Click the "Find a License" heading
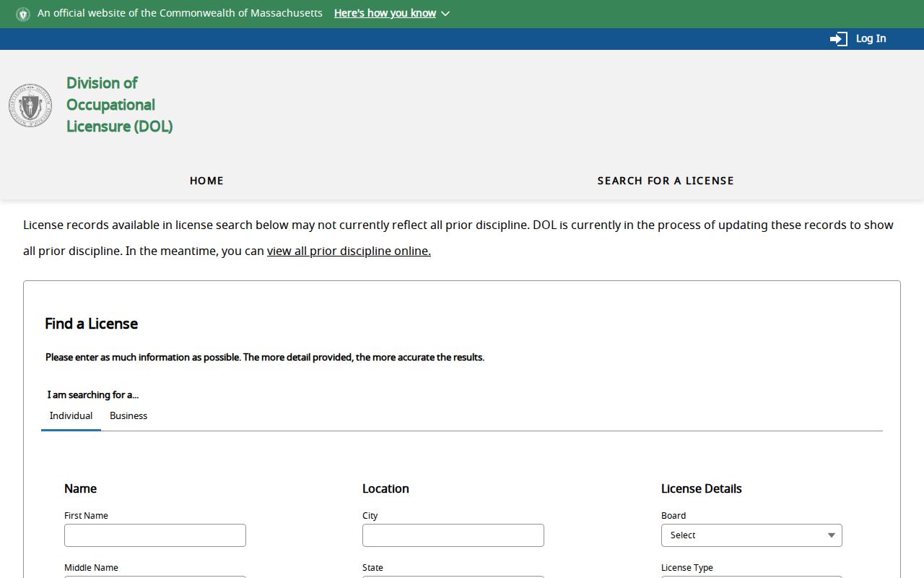This screenshot has height=578, width=924. pyautogui.click(x=92, y=324)
